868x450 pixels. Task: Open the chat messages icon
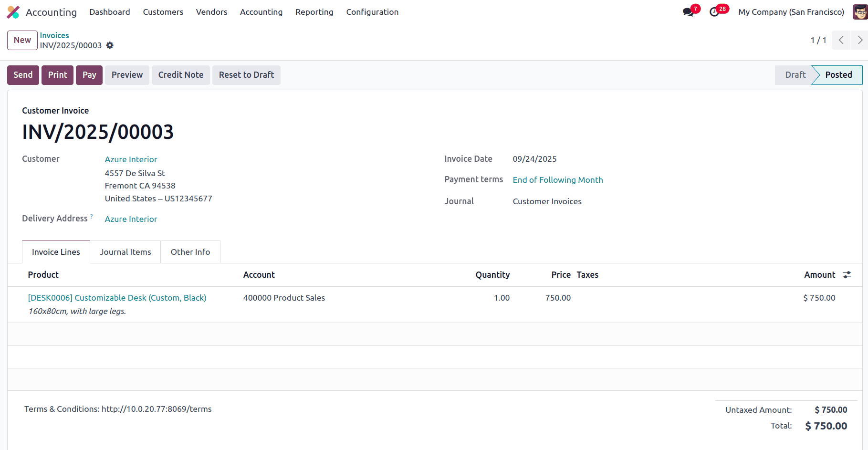click(x=688, y=12)
